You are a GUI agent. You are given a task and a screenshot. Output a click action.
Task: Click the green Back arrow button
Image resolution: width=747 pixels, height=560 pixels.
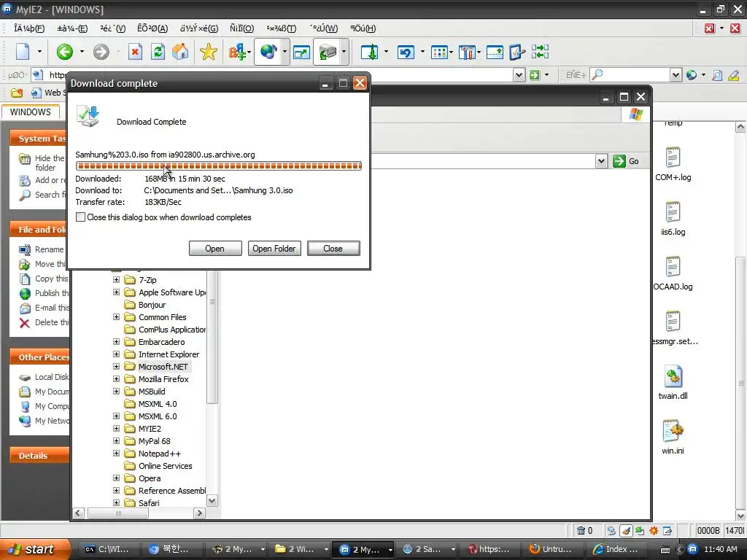click(64, 52)
